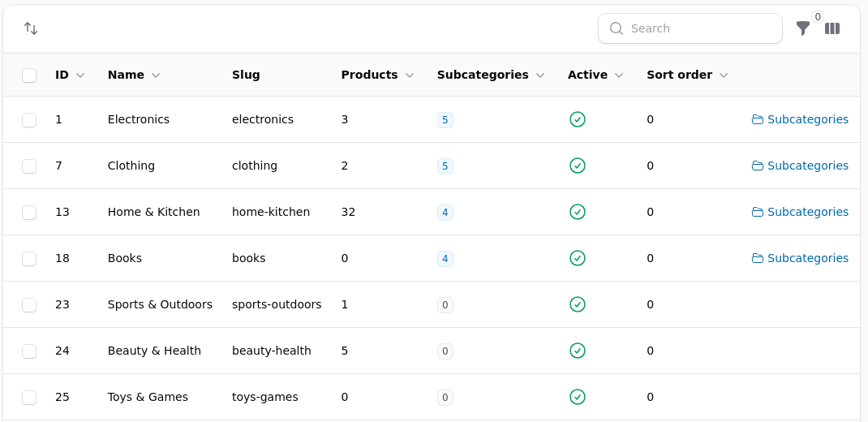868x422 pixels.
Task: Sort by the ID column header
Action: coord(70,75)
